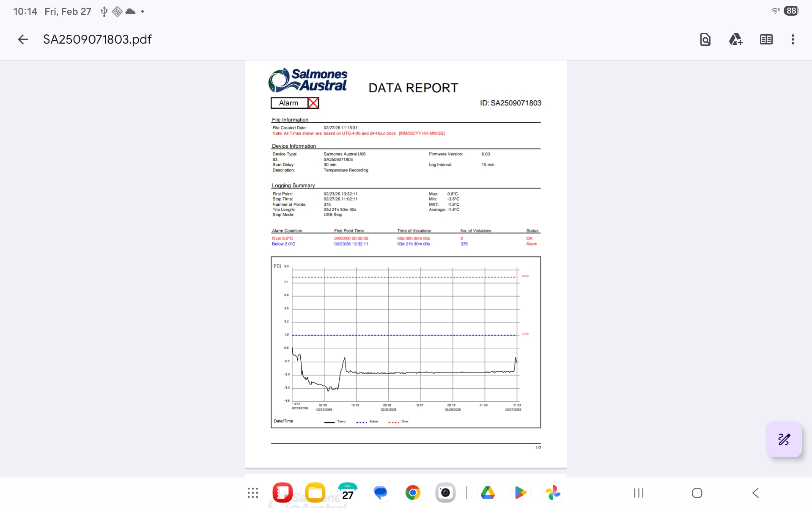Launch the red notes app in taskbar
Viewport: 812px width, 508px height.
pos(283,493)
